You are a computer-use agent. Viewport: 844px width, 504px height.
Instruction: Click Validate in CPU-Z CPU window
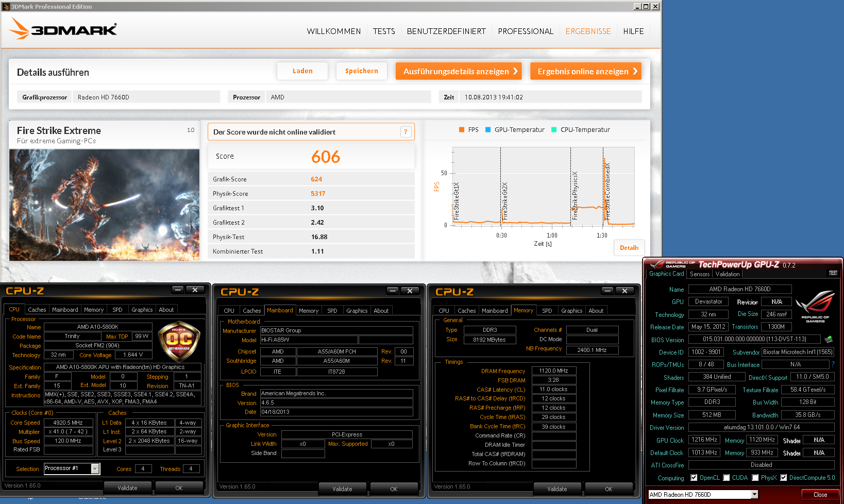127,488
